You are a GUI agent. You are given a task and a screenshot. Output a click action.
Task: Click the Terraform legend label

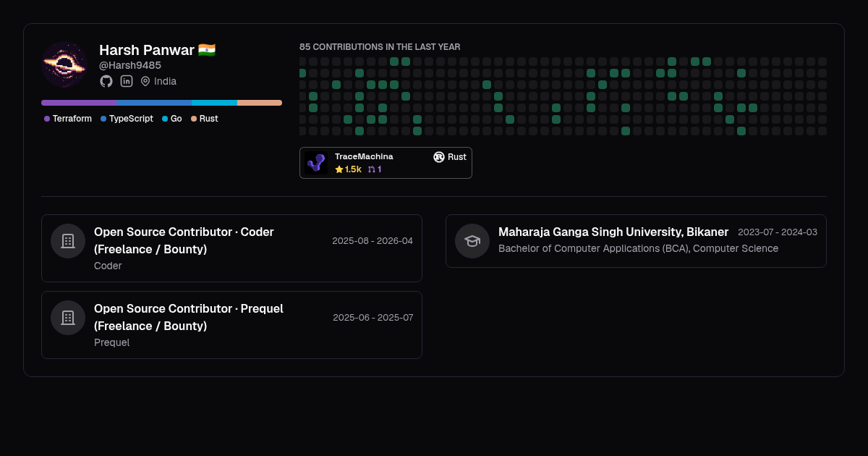coord(72,119)
